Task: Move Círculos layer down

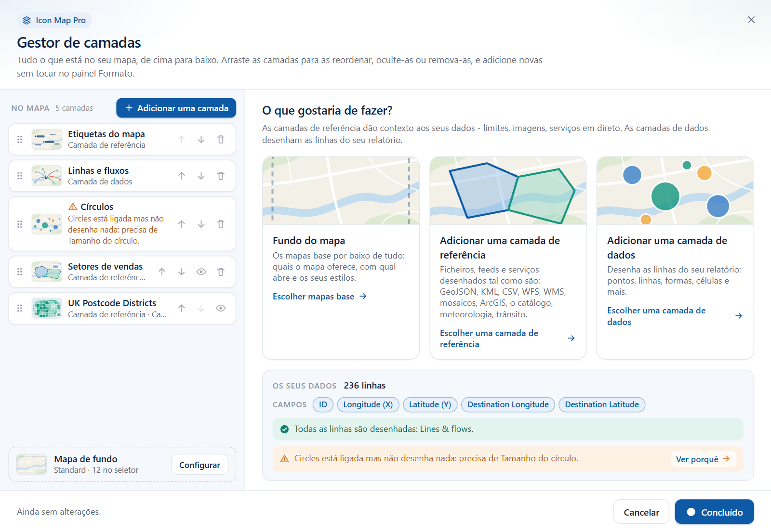Action: pos(201,224)
